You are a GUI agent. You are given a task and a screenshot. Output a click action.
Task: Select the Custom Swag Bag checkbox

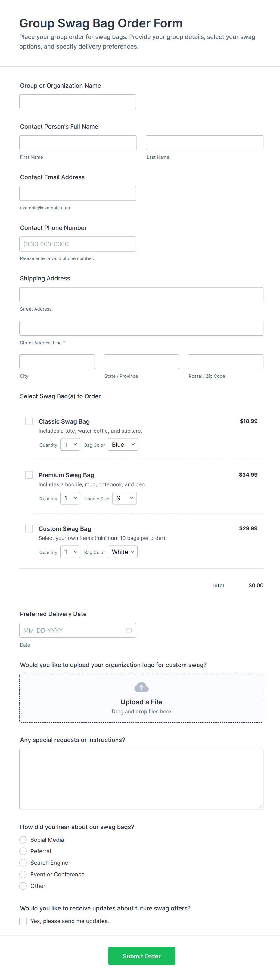(29, 528)
